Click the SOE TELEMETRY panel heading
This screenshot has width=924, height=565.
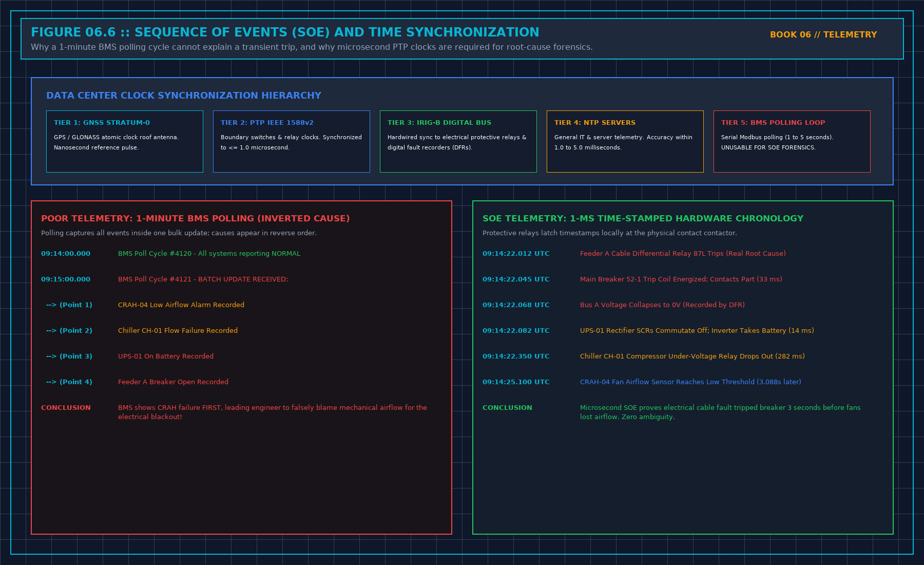[643, 218]
